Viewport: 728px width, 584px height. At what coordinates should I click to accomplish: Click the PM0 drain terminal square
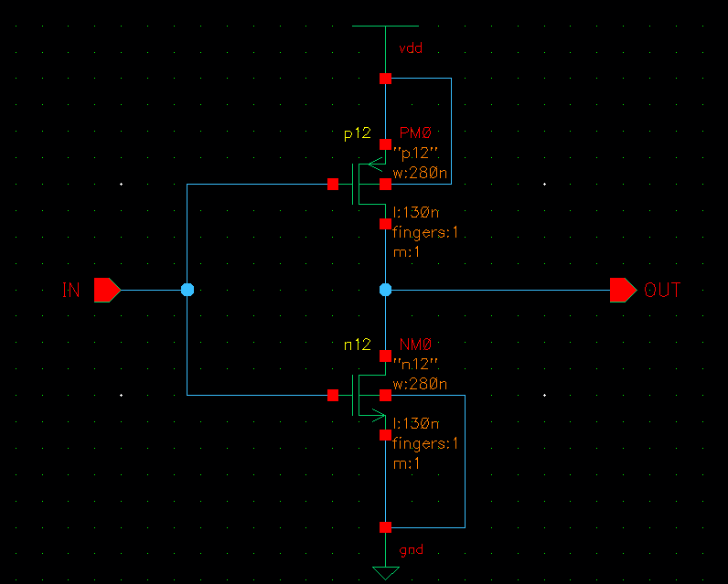[x=385, y=224]
